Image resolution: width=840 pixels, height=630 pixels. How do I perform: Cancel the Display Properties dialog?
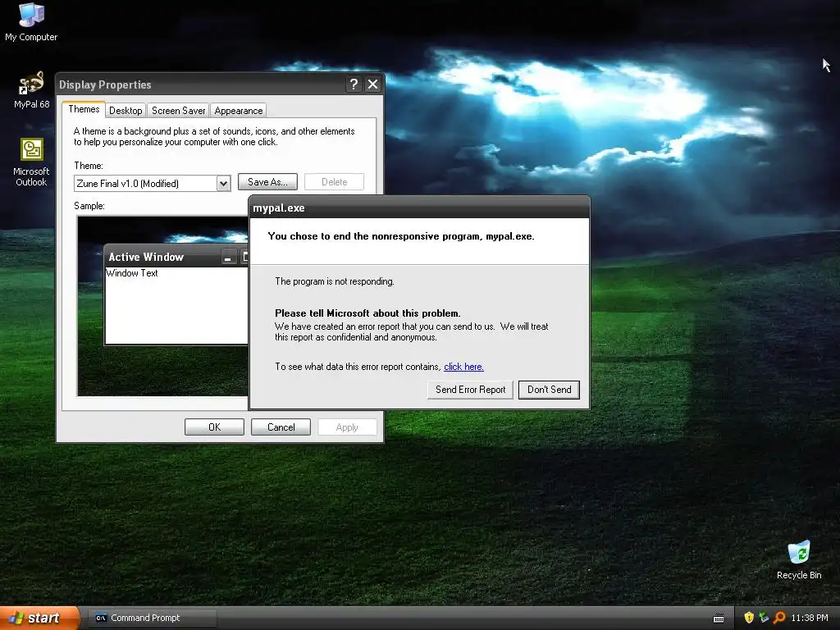pyautogui.click(x=281, y=427)
